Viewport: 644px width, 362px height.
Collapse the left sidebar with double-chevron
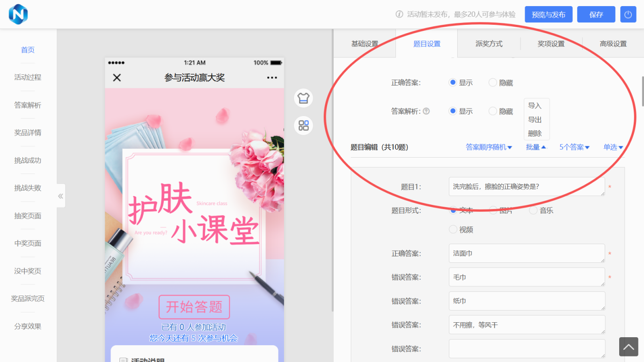tap(61, 196)
